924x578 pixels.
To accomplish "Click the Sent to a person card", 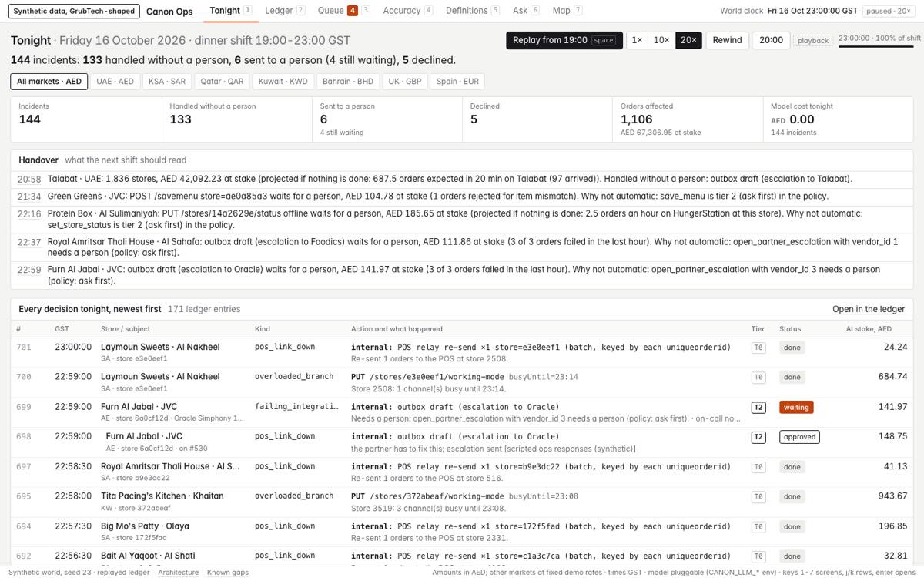I will coord(388,119).
